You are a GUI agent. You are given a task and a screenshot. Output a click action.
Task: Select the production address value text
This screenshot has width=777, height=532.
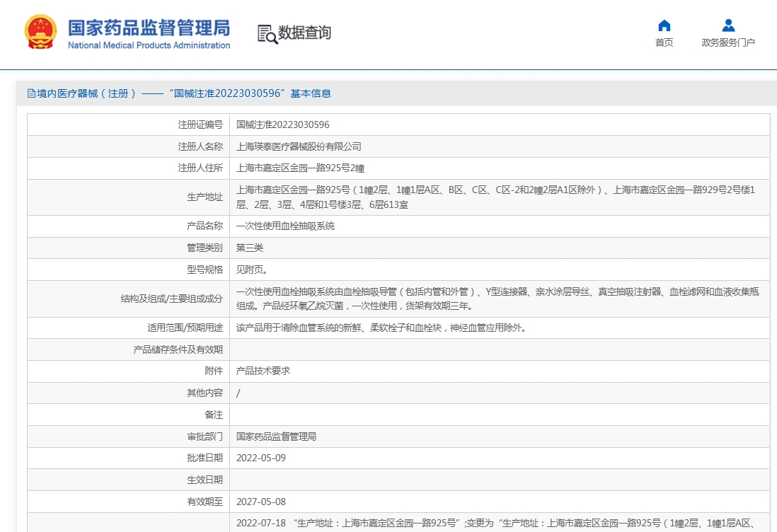[495, 197]
